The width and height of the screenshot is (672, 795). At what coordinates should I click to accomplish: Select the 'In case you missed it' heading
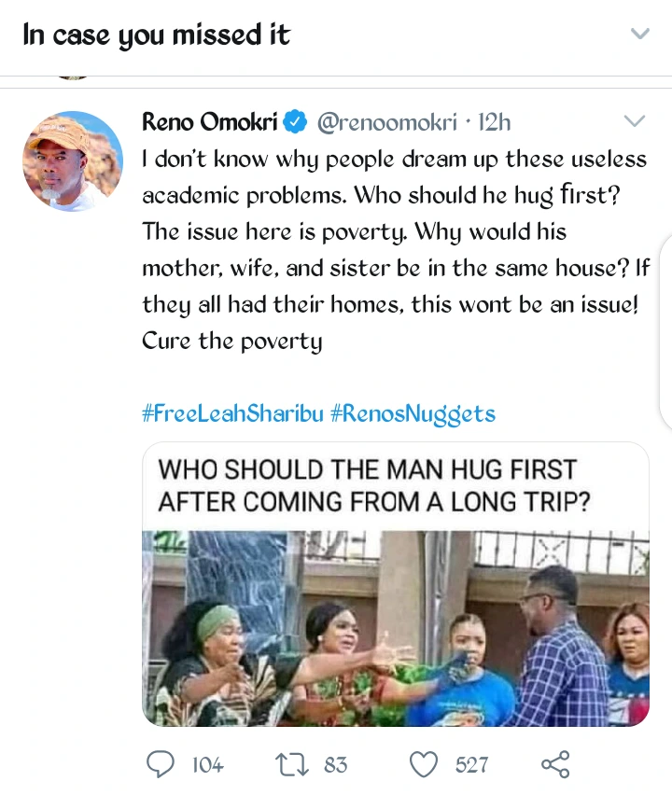(157, 35)
